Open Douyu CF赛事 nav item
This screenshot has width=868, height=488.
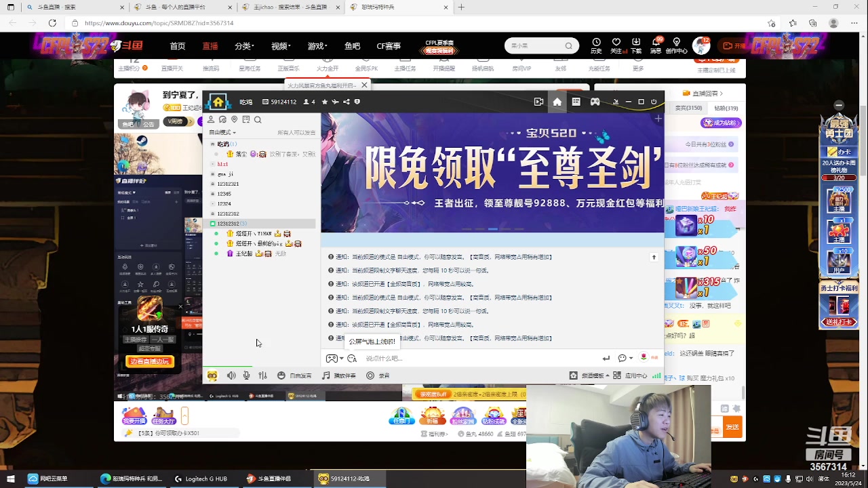pyautogui.click(x=389, y=46)
